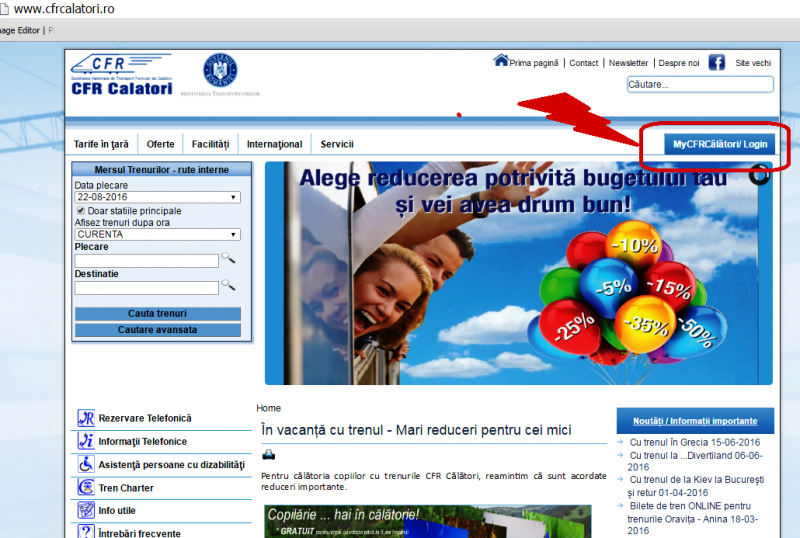Click the Tren Charter icon
This screenshot has height=538, width=800.
point(87,488)
